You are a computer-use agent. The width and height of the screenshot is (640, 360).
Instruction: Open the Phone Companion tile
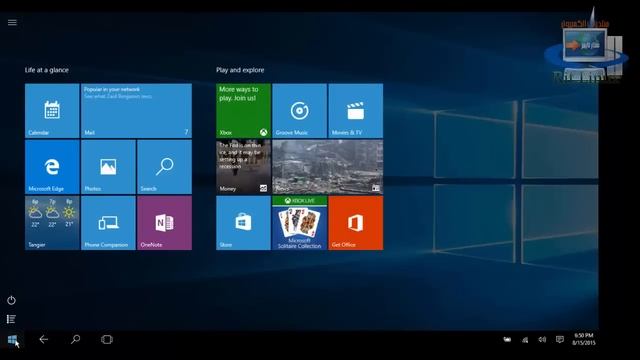[x=108, y=223]
